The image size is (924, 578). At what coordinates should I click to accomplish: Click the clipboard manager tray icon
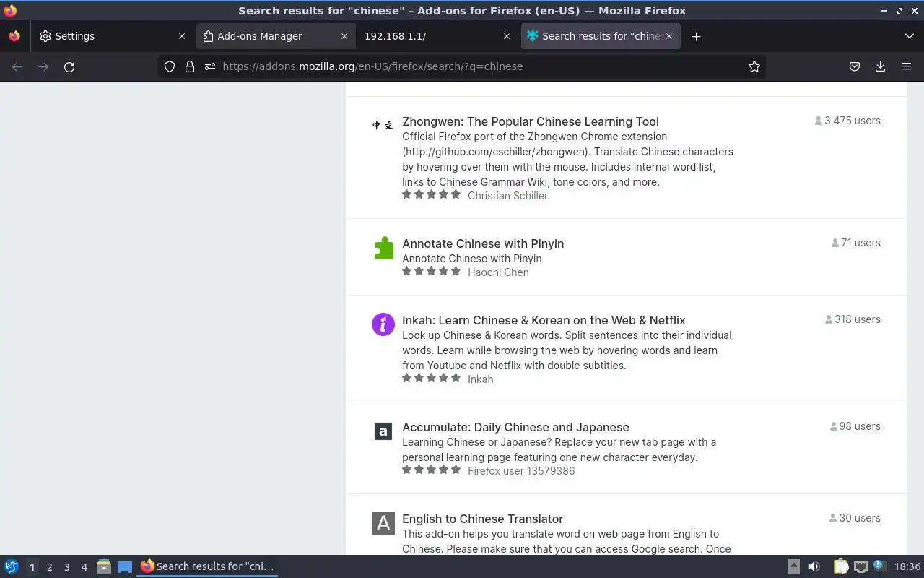pos(841,566)
